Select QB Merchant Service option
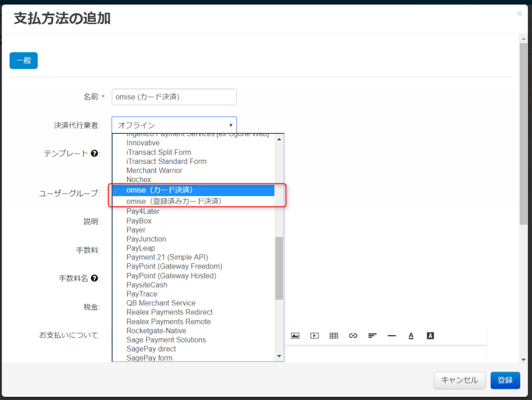The image size is (532, 400). 194,303
